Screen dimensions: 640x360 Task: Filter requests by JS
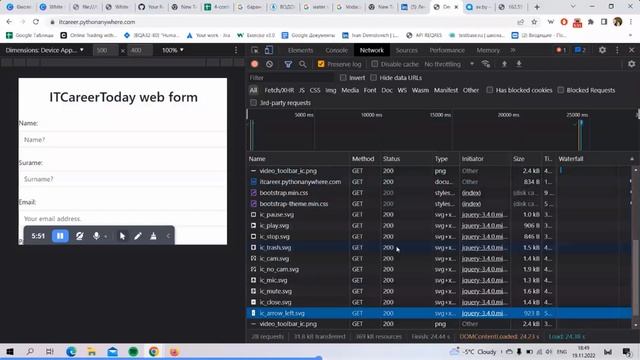(302, 90)
